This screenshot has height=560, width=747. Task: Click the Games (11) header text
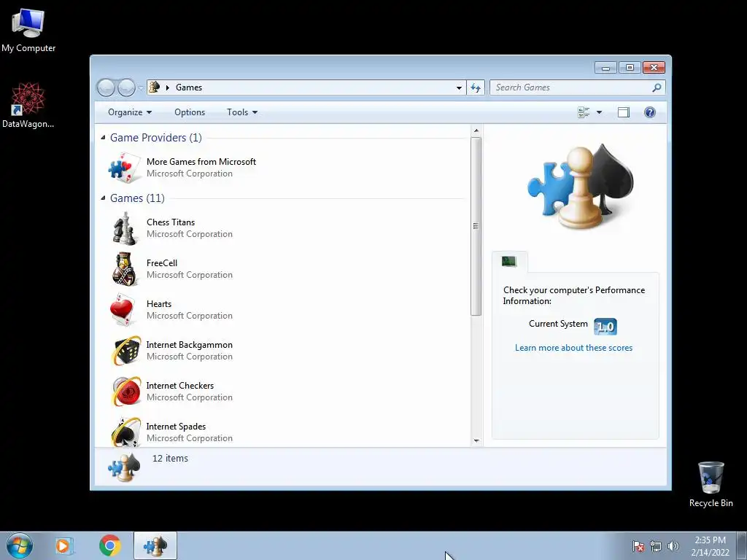[x=137, y=198]
